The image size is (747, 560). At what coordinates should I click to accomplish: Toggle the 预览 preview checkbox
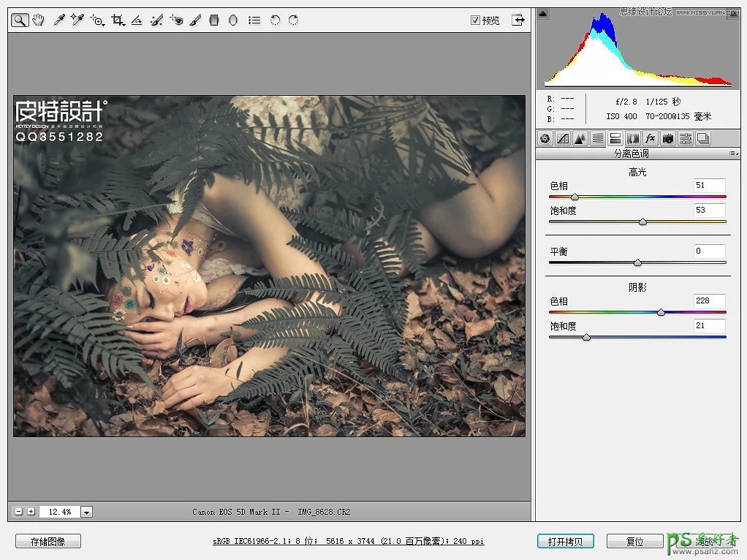[475, 20]
